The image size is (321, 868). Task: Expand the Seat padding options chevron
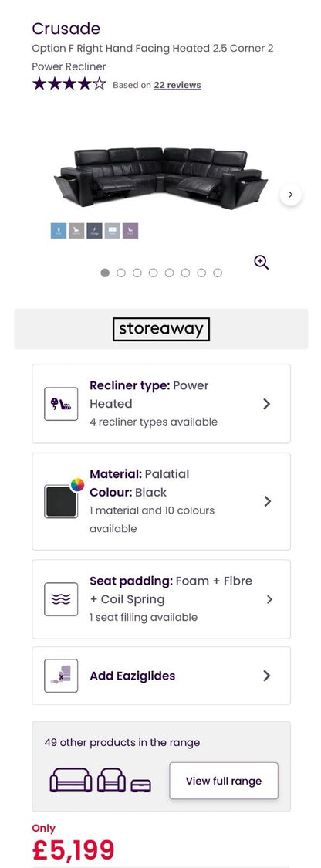click(269, 599)
